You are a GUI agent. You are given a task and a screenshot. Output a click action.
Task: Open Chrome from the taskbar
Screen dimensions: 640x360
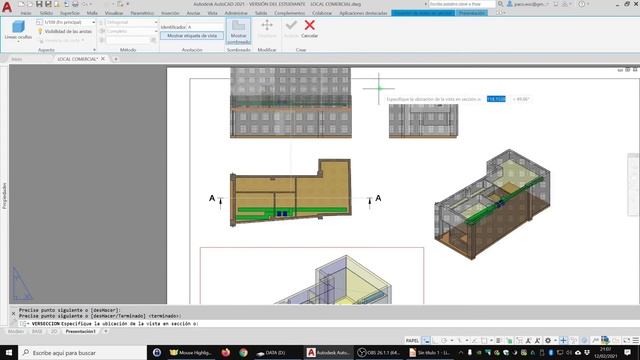(243, 352)
